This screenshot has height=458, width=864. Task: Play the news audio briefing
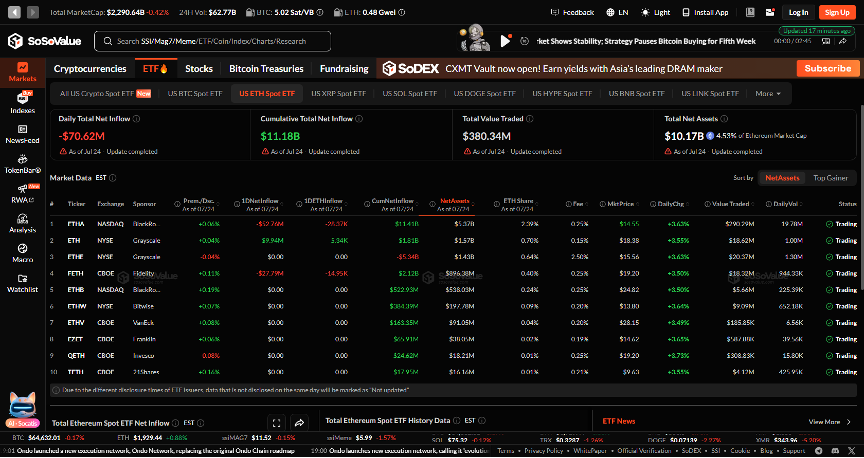pos(505,41)
